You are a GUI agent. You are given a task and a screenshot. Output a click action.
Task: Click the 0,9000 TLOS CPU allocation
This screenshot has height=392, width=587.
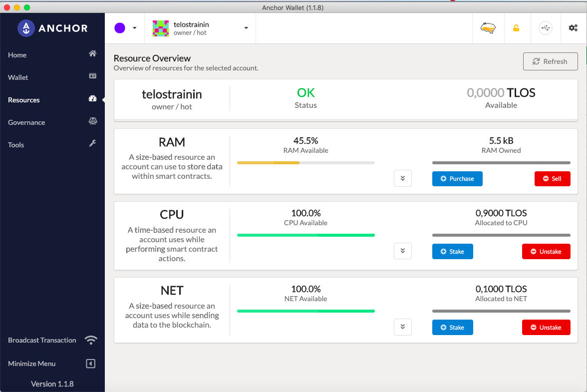[501, 213]
